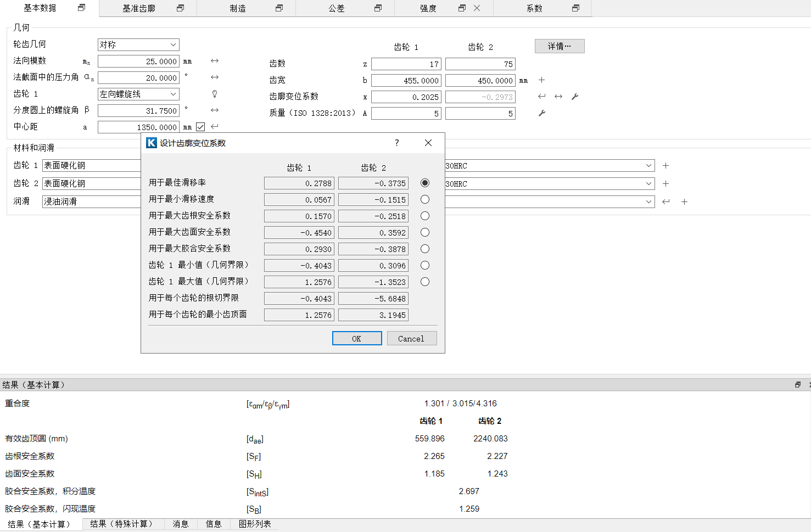This screenshot has height=532, width=811.
Task: Select the 用于最小滑移速度 radio button
Action: (425, 199)
